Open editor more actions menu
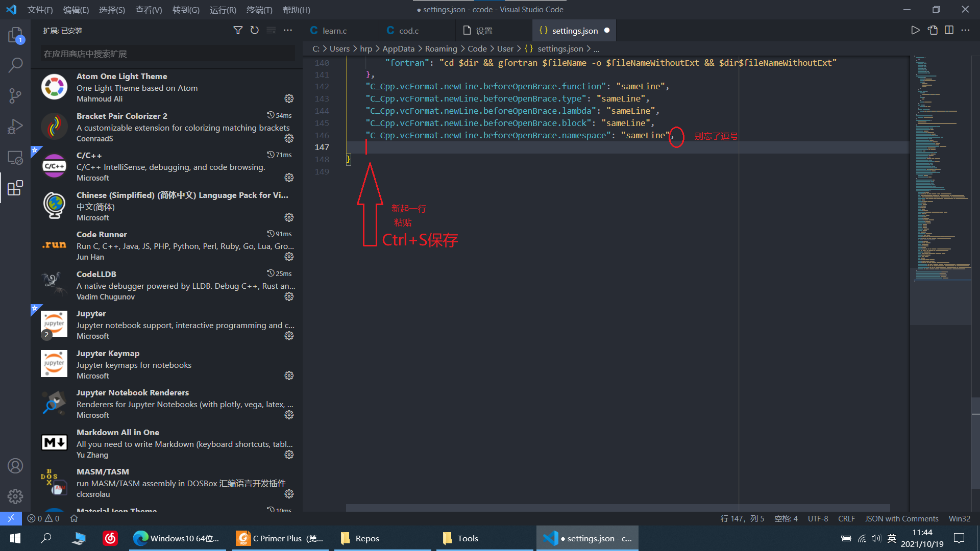This screenshot has width=980, height=551. [x=965, y=30]
